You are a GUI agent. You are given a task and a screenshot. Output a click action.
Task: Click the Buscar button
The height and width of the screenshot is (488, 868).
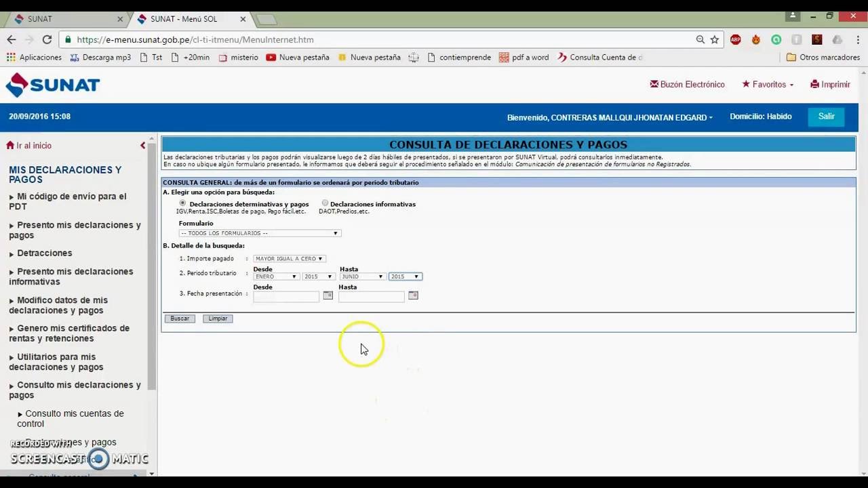[x=180, y=319]
